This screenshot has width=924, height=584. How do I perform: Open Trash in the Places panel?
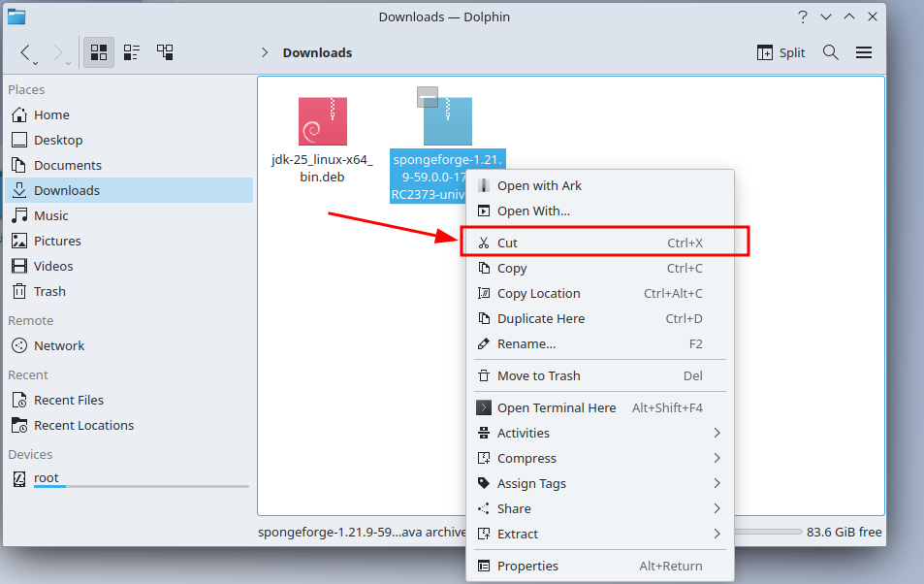(x=49, y=291)
